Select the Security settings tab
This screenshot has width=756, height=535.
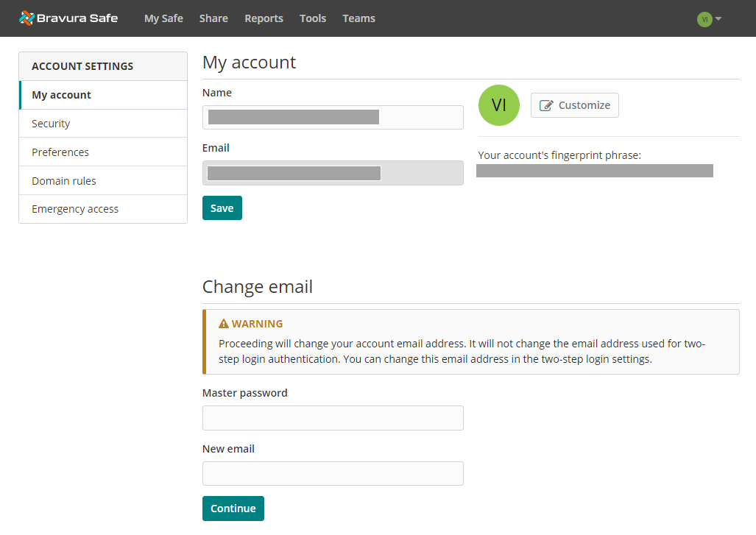click(x=51, y=123)
